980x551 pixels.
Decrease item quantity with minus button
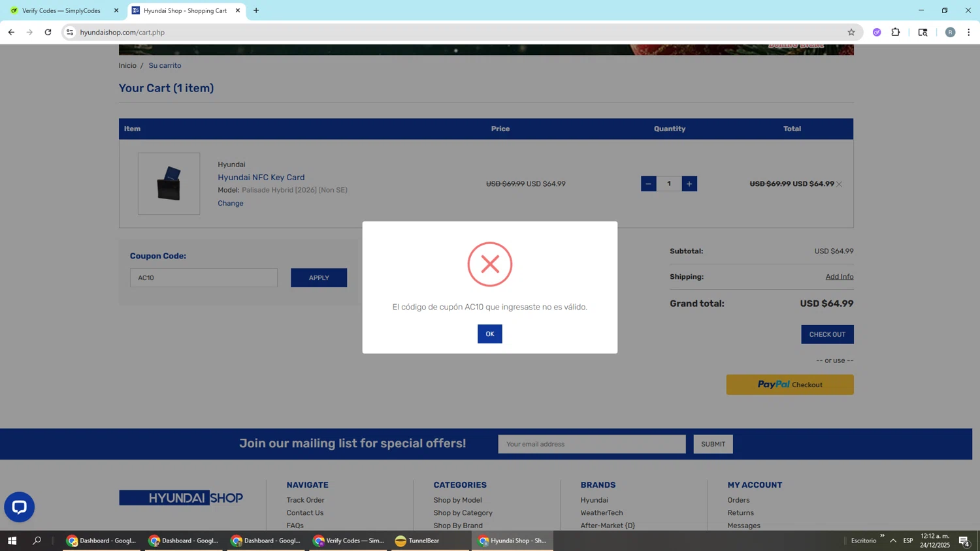(648, 183)
